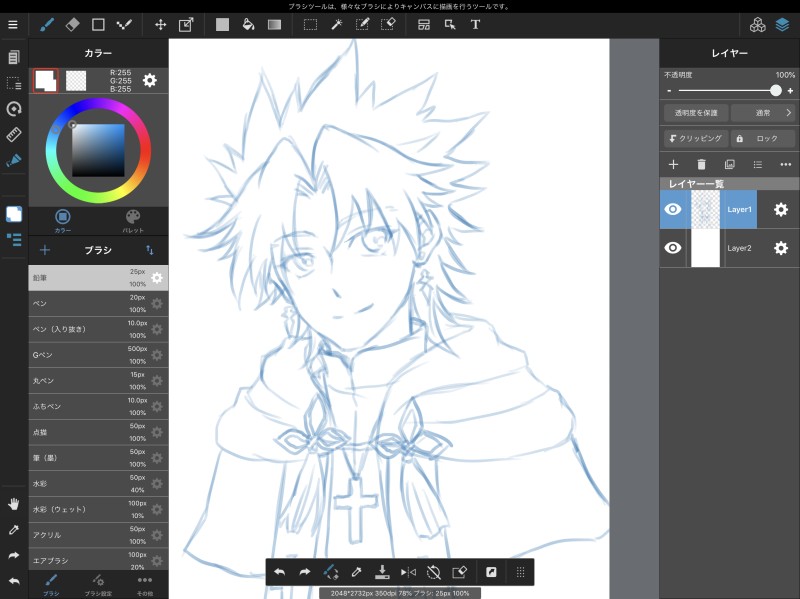Viewport: 800px width, 599px height.
Task: Choose the fill rectangle tool
Action: [222, 24]
